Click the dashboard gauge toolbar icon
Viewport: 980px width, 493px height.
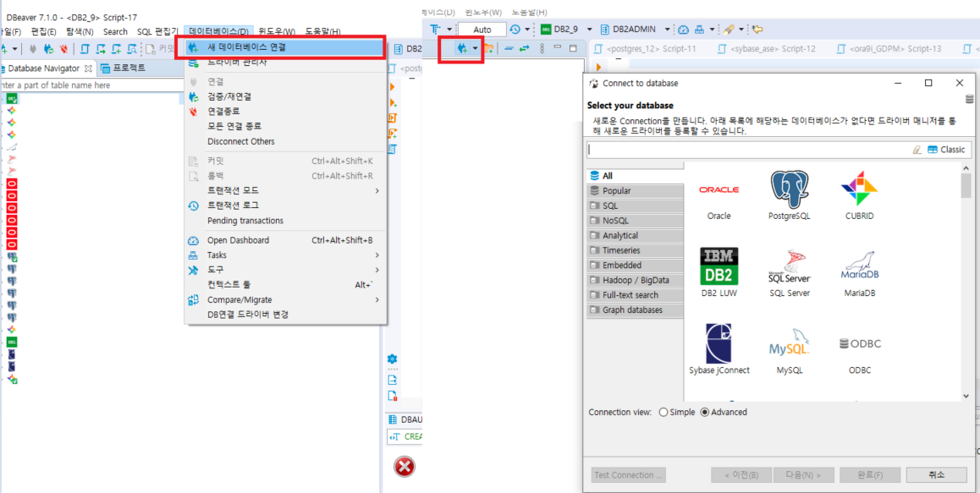tap(683, 30)
